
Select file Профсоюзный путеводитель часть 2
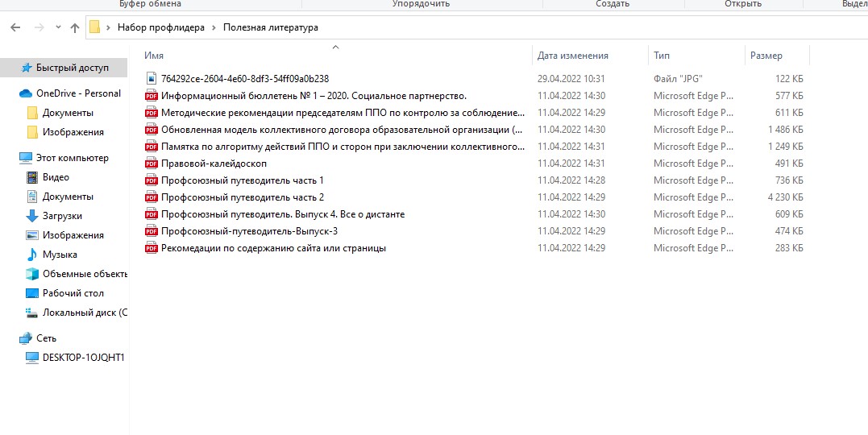(x=242, y=197)
